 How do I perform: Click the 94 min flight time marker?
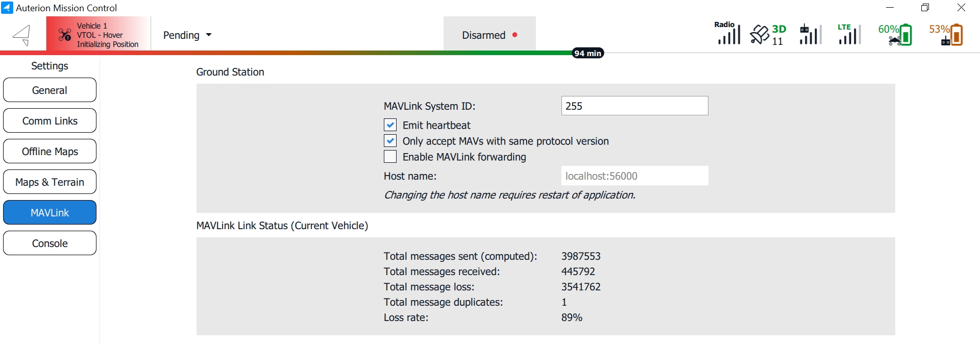[x=587, y=53]
